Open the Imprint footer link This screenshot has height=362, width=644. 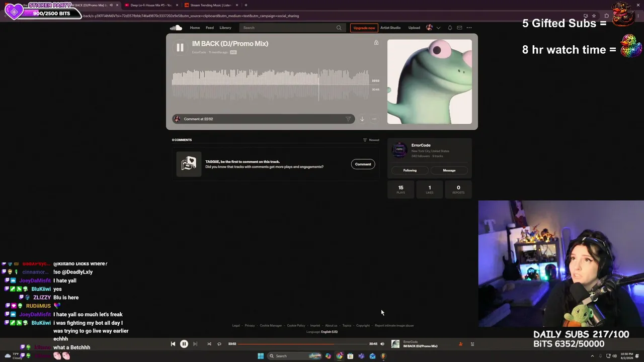315,325
